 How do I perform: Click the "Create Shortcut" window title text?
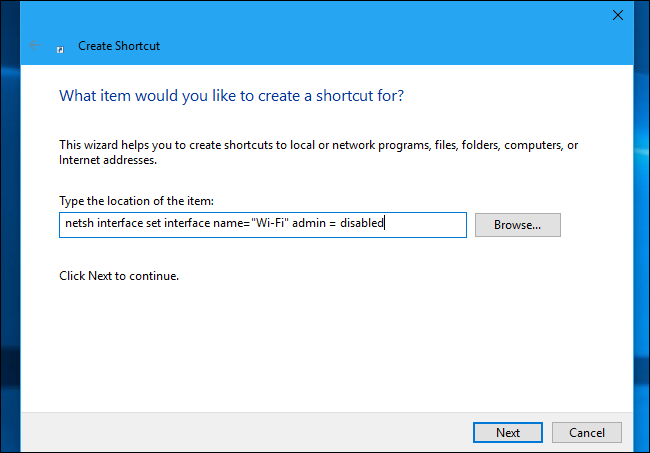click(x=119, y=46)
